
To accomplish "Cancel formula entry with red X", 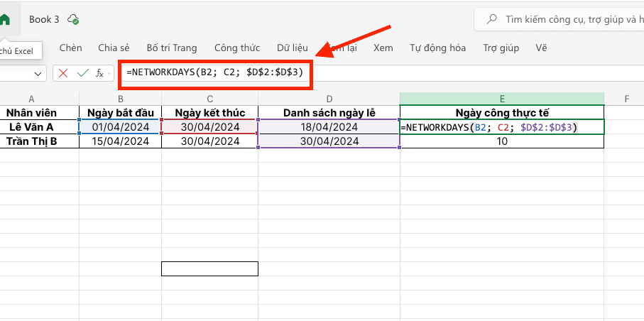I will 63,74.
